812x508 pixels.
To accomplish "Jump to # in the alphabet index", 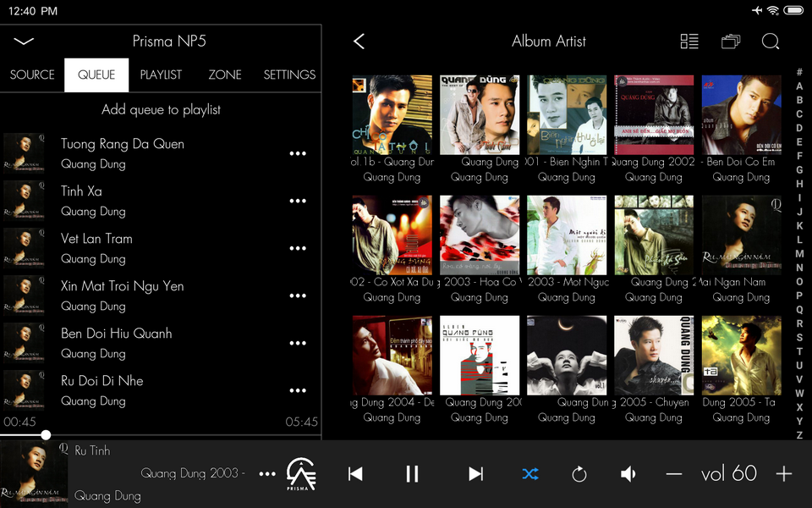I will [799, 72].
